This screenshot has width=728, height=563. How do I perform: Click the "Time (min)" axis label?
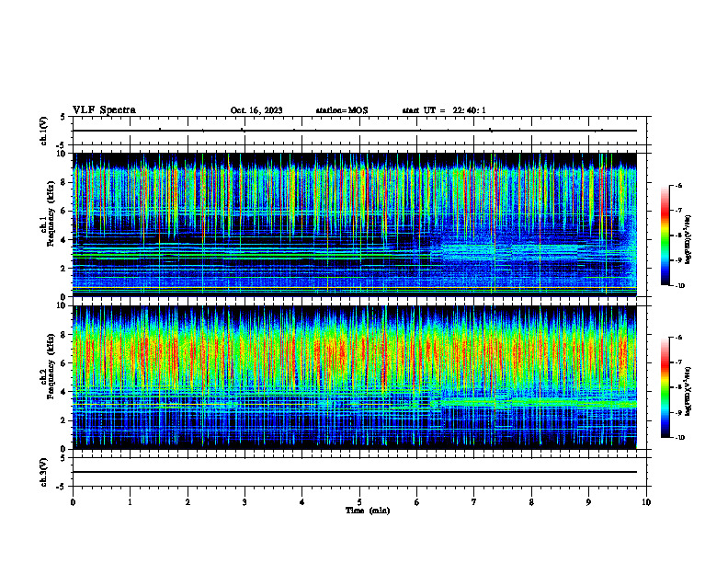(368, 511)
